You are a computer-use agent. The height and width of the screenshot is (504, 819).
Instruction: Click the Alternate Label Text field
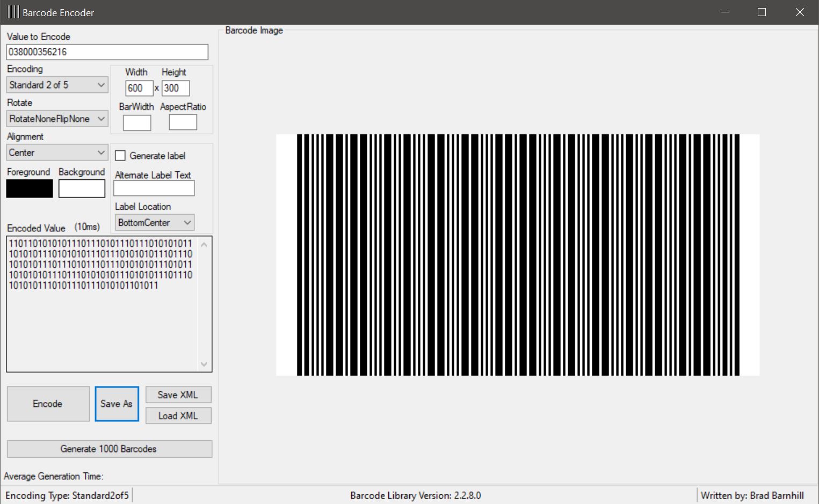(x=154, y=188)
